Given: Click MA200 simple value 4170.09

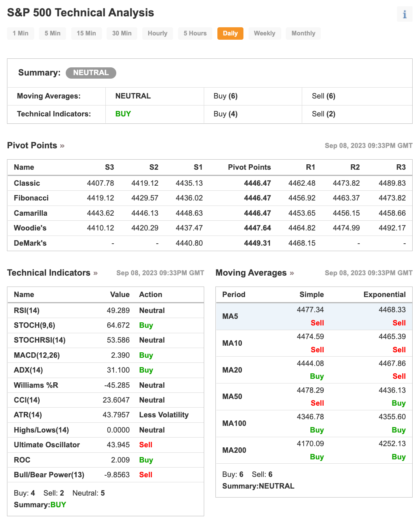Looking at the screenshot, I should point(310,444).
